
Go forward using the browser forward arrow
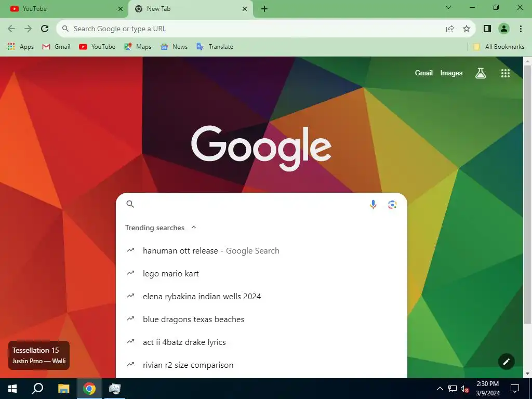tap(28, 29)
